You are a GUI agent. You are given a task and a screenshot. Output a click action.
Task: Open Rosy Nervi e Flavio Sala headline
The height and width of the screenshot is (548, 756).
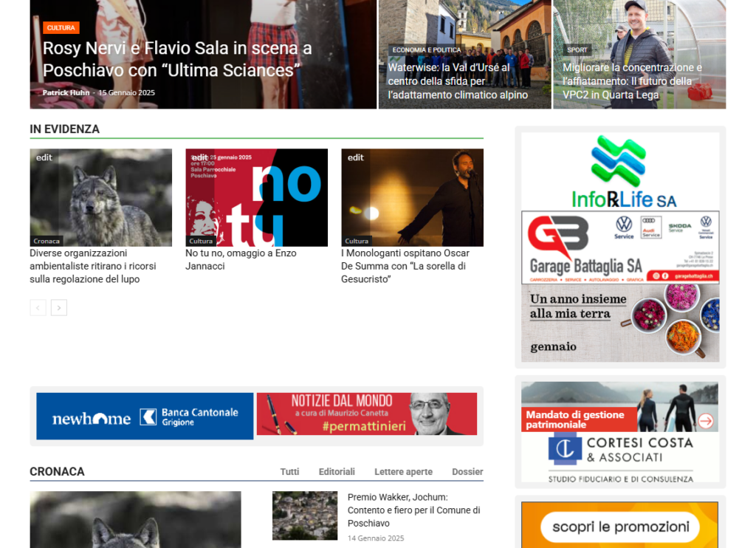pos(177,59)
